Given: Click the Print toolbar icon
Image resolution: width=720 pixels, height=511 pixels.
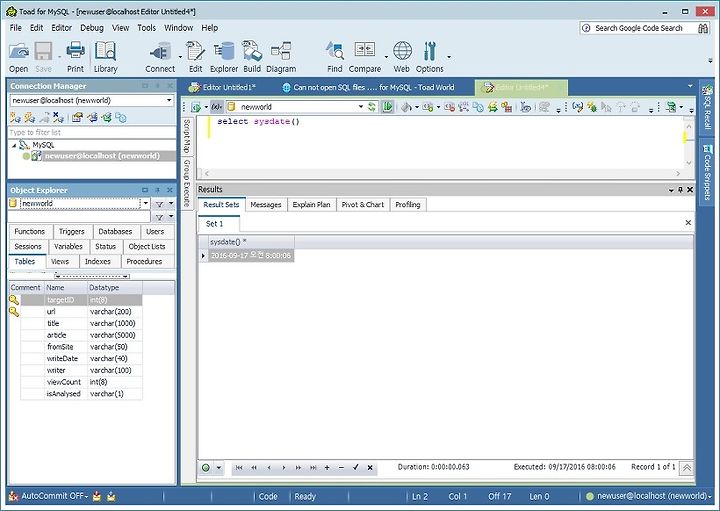Looking at the screenshot, I should [x=75, y=57].
